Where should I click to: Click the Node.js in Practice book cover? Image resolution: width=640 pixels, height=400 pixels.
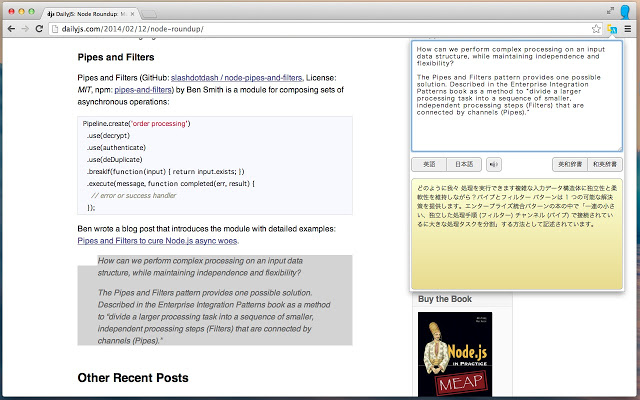tap(455, 354)
